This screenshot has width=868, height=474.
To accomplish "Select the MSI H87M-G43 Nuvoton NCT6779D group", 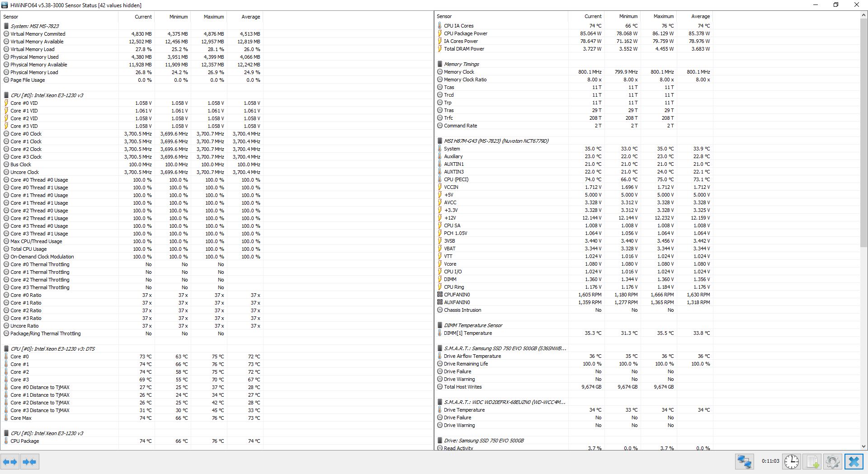I will (496, 141).
